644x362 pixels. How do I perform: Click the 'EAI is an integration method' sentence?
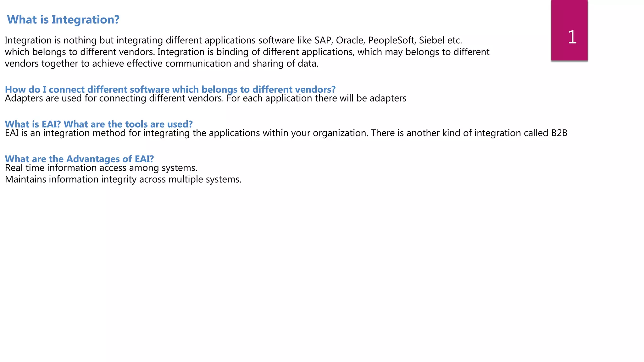point(186,133)
